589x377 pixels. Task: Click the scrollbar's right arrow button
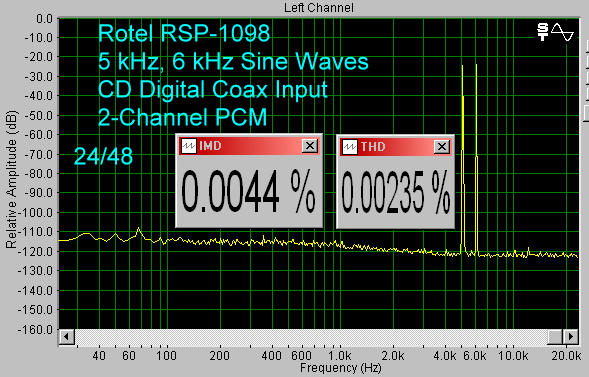coord(571,336)
